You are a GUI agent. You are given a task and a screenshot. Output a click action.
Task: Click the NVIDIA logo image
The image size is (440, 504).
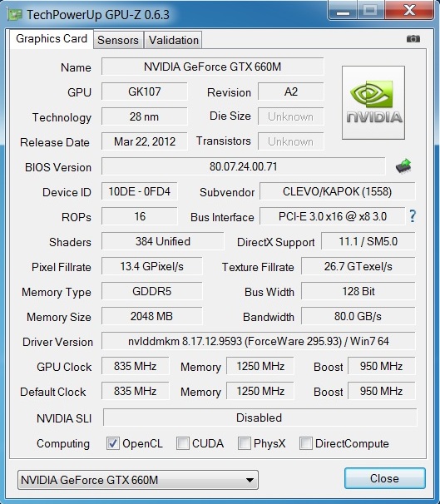[373, 102]
